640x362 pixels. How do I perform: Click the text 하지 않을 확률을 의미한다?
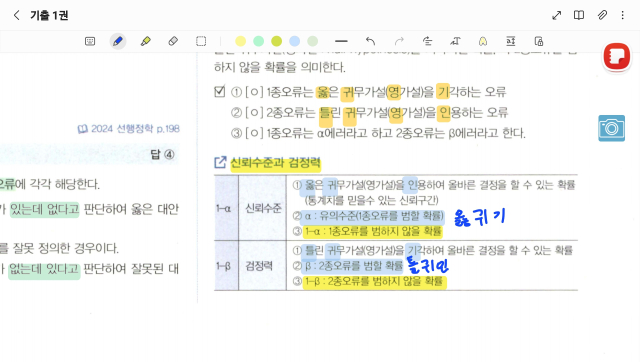pyautogui.click(x=280, y=67)
